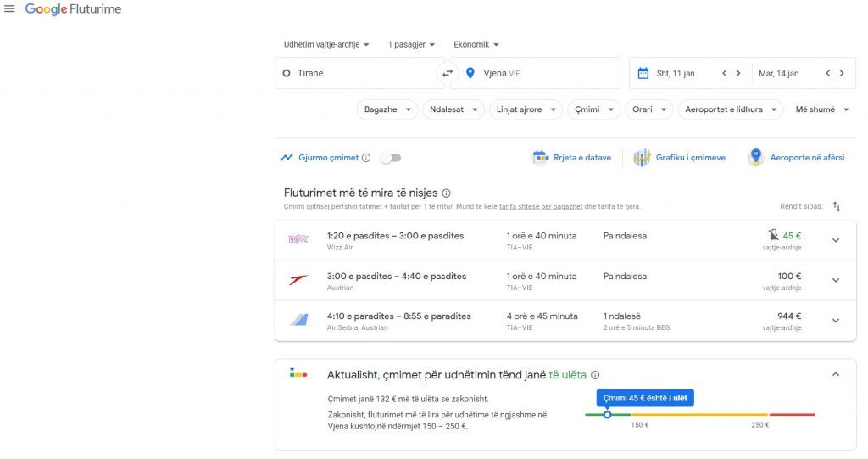Open the hamburger main menu
This screenshot has height=459, width=868.
pos(10,9)
